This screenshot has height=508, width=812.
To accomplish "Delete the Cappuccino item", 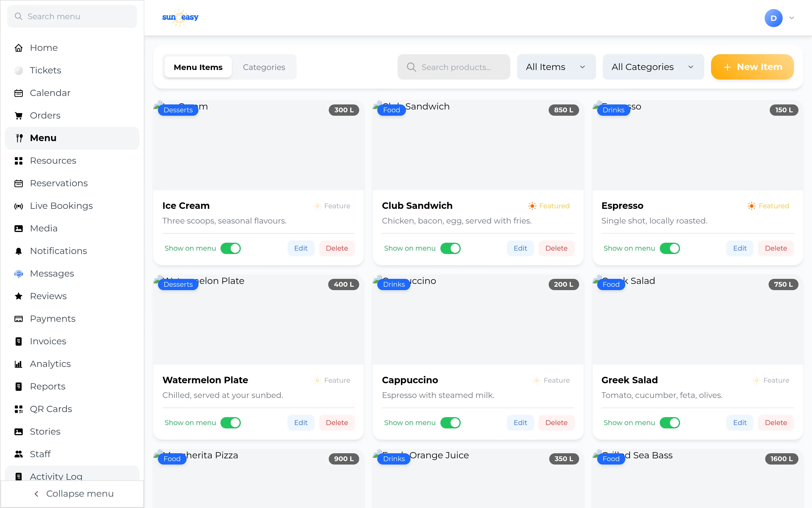I will (x=556, y=423).
